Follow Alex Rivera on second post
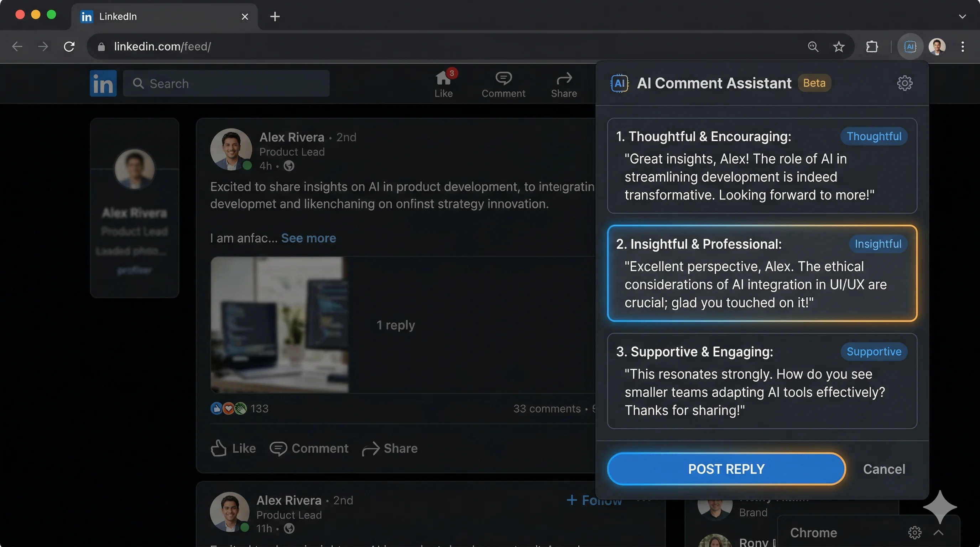Viewport: 980px width, 547px height. 594,500
